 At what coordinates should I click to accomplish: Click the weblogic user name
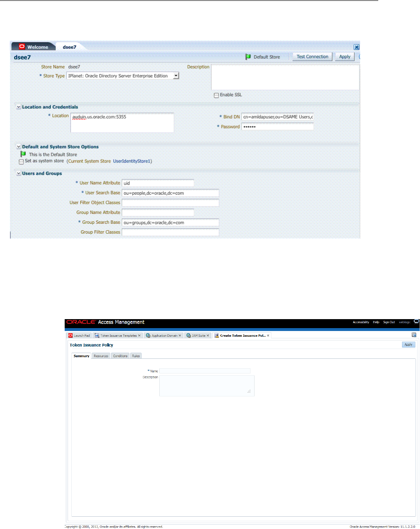click(x=405, y=322)
